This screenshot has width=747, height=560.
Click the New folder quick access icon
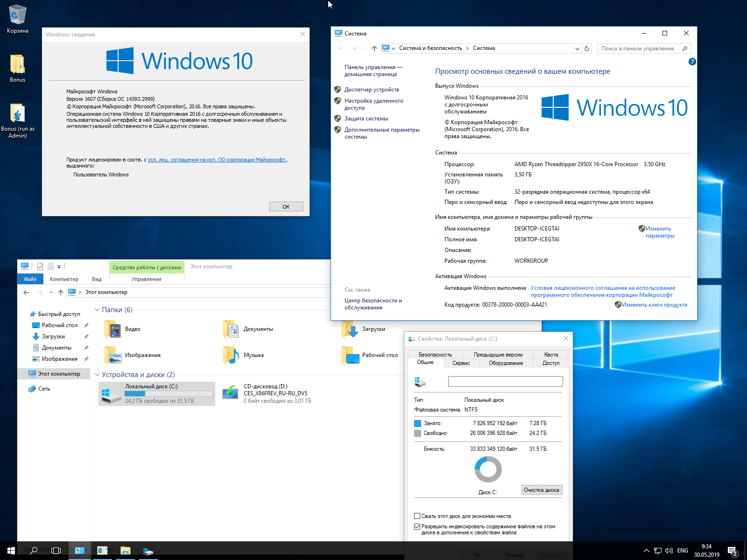point(50,266)
